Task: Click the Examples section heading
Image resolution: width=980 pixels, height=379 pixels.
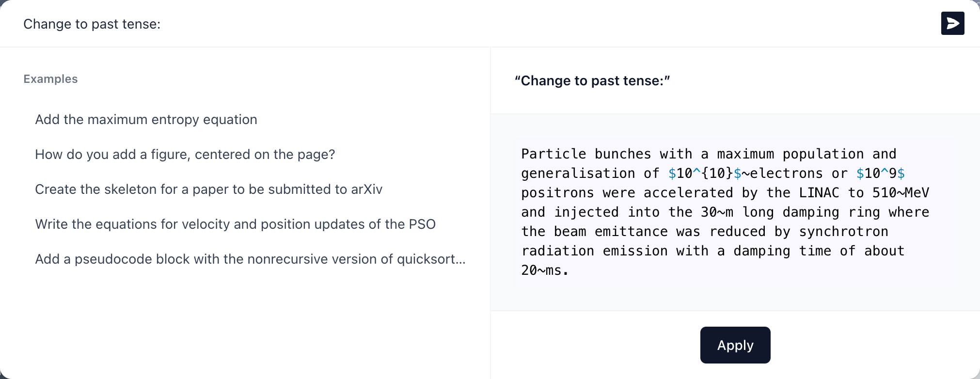Action: click(50, 79)
